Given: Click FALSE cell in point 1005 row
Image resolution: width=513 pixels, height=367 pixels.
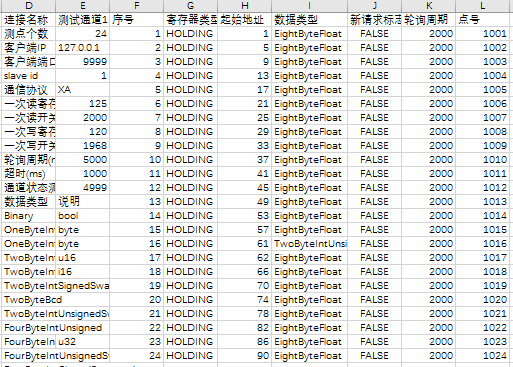Looking at the screenshot, I should coord(375,90).
